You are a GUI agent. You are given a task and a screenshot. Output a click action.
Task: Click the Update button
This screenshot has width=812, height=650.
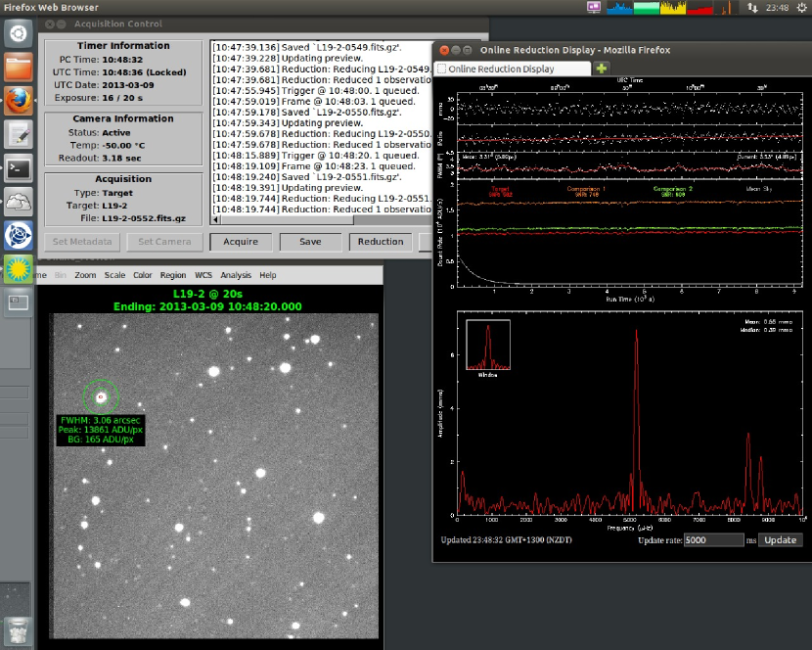(780, 539)
